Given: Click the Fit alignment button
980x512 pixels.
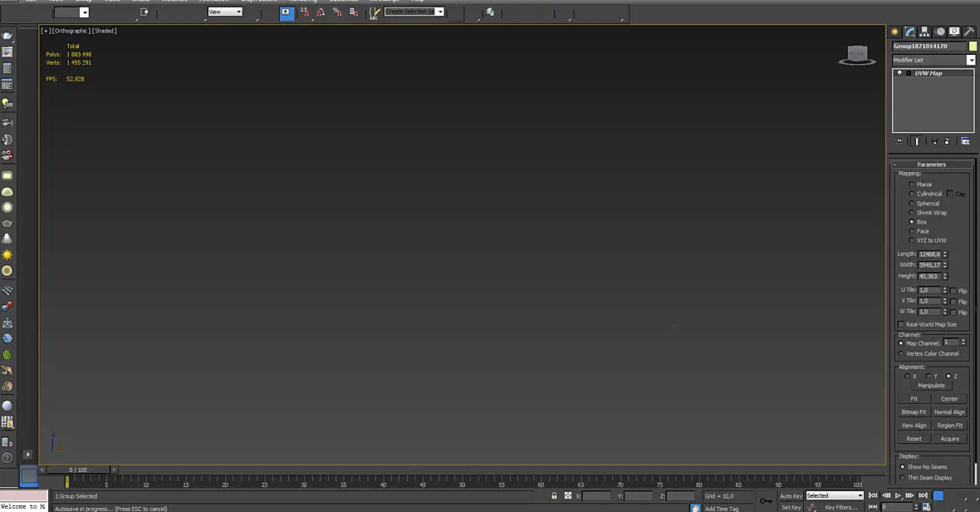Looking at the screenshot, I should (914, 399).
